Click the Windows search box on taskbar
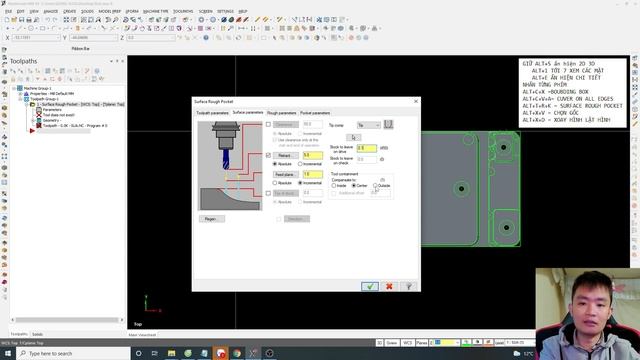Image resolution: width=640 pixels, height=360 pixels. pyautogui.click(x=73, y=353)
